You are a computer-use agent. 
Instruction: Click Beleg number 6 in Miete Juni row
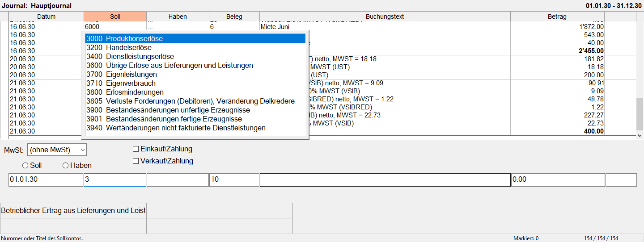click(x=212, y=27)
